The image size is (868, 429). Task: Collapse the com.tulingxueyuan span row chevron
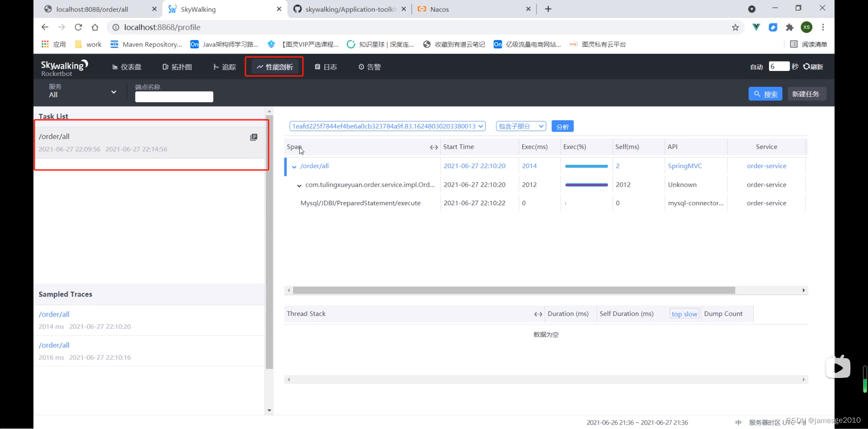pos(299,185)
